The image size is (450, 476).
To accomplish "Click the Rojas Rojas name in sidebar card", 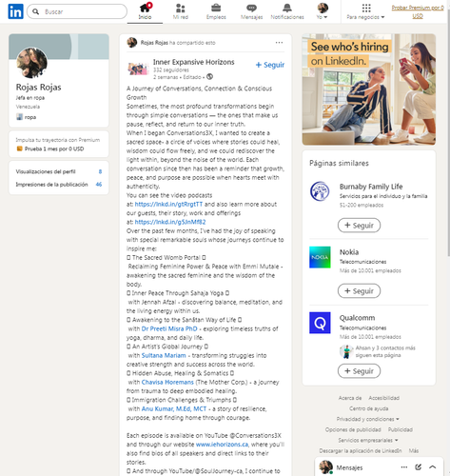I will click(39, 87).
